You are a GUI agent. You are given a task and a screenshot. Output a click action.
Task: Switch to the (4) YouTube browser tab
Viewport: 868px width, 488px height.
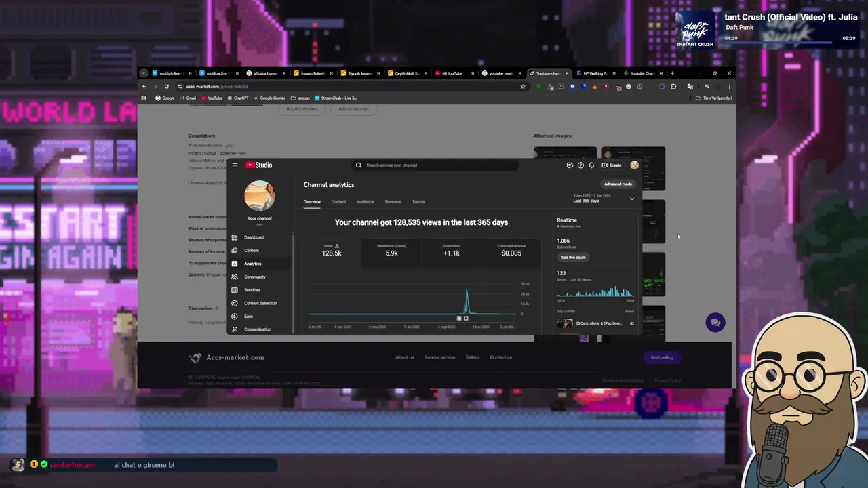452,73
